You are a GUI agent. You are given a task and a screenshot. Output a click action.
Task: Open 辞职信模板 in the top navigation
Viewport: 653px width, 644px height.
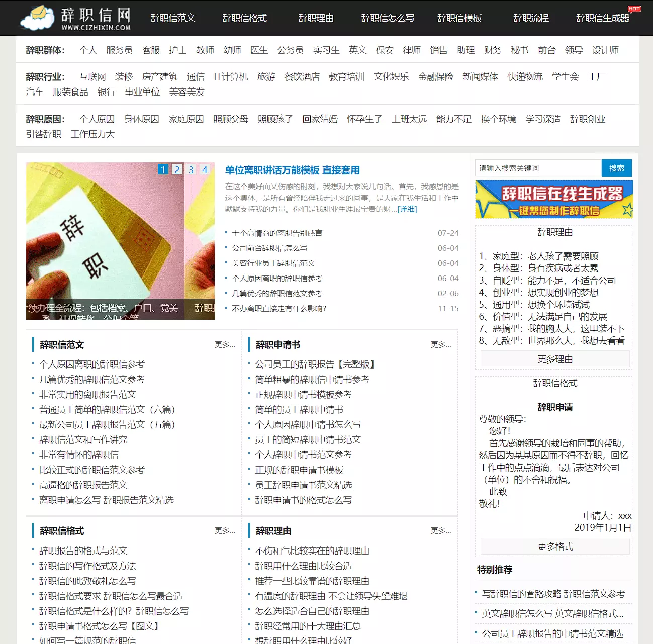point(459,18)
